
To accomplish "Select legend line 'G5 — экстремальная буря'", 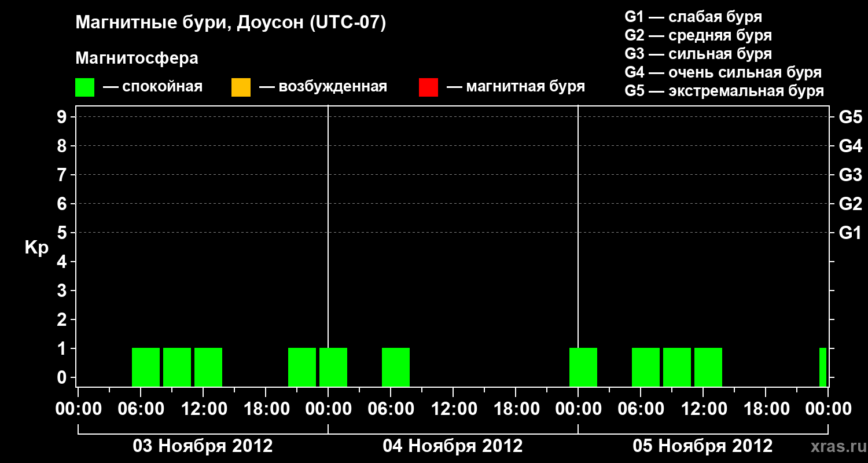I will tap(724, 91).
